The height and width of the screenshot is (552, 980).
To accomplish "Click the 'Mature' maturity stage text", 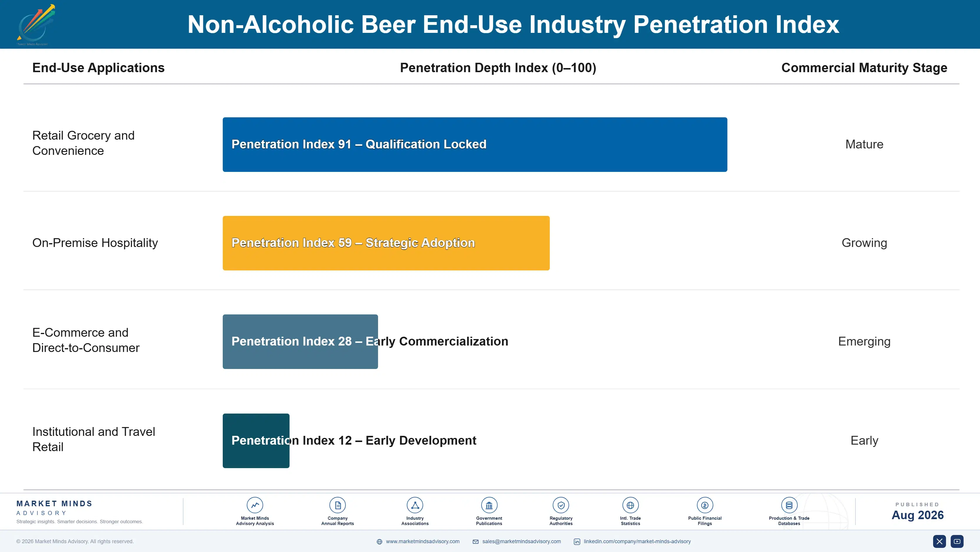I will [x=864, y=144].
